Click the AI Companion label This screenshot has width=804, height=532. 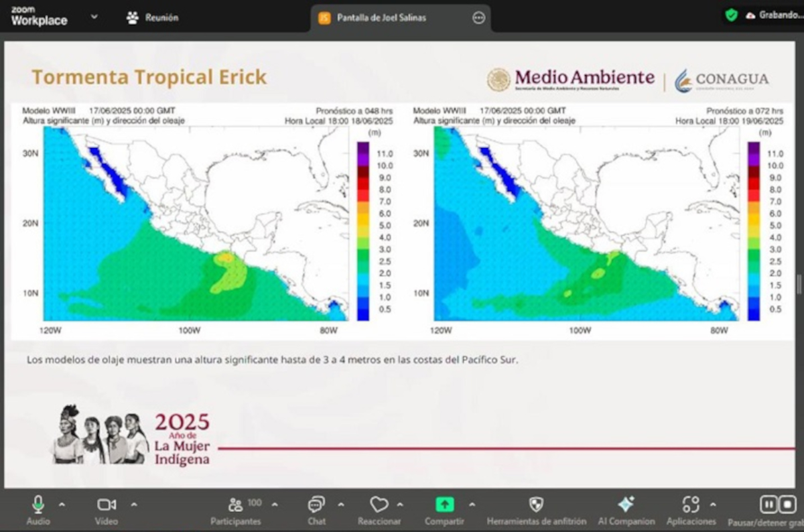pos(626,521)
